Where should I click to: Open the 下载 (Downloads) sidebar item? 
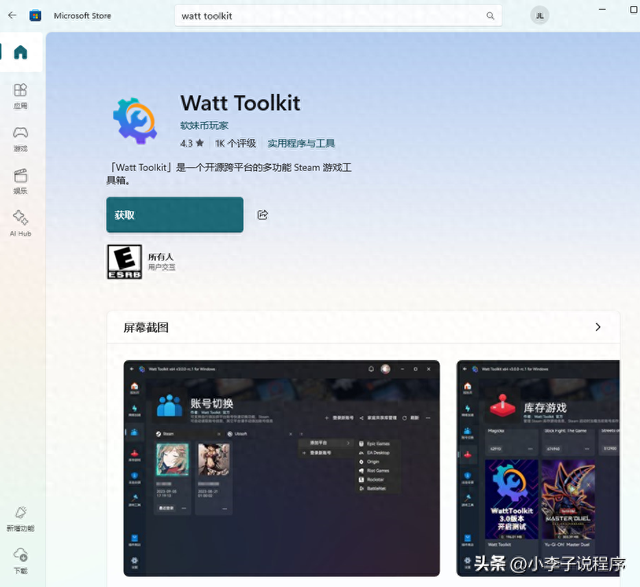point(20,561)
